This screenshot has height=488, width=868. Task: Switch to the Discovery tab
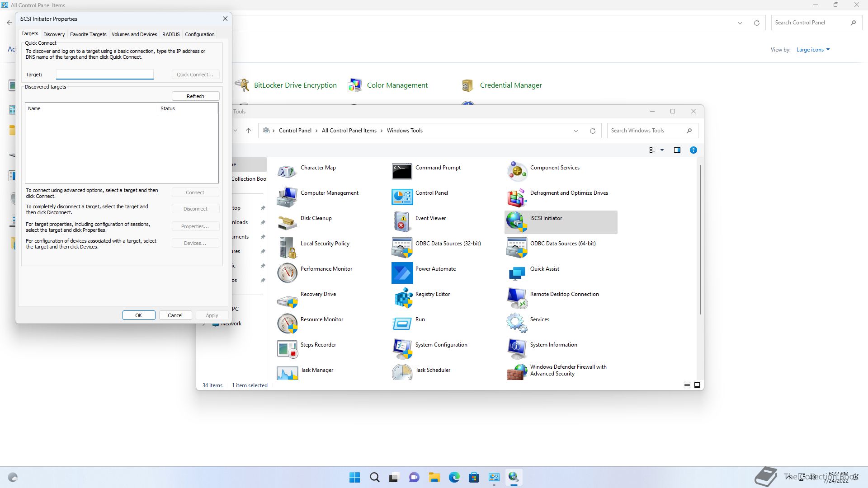coord(54,34)
